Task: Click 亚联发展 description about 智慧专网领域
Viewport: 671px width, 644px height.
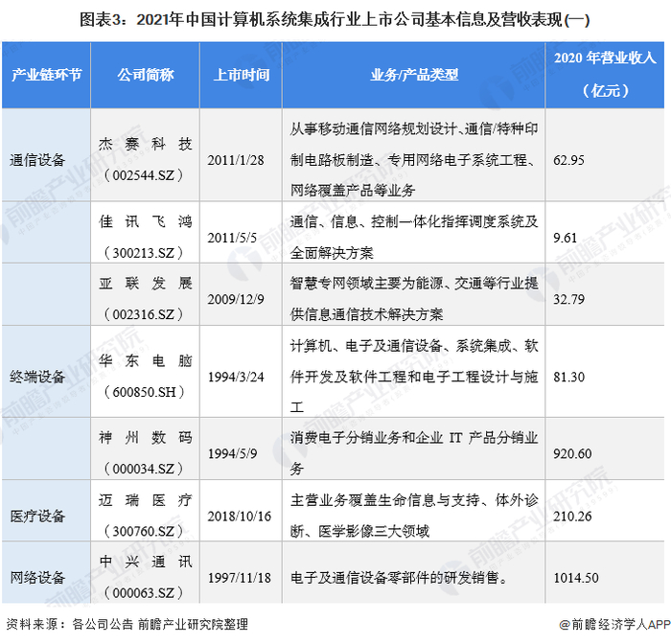Action: (414, 299)
